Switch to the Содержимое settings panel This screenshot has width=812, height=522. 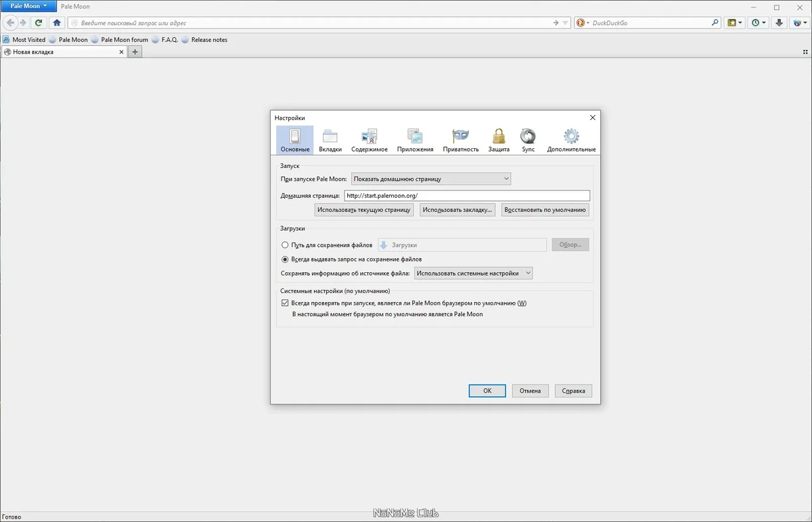[x=369, y=140]
